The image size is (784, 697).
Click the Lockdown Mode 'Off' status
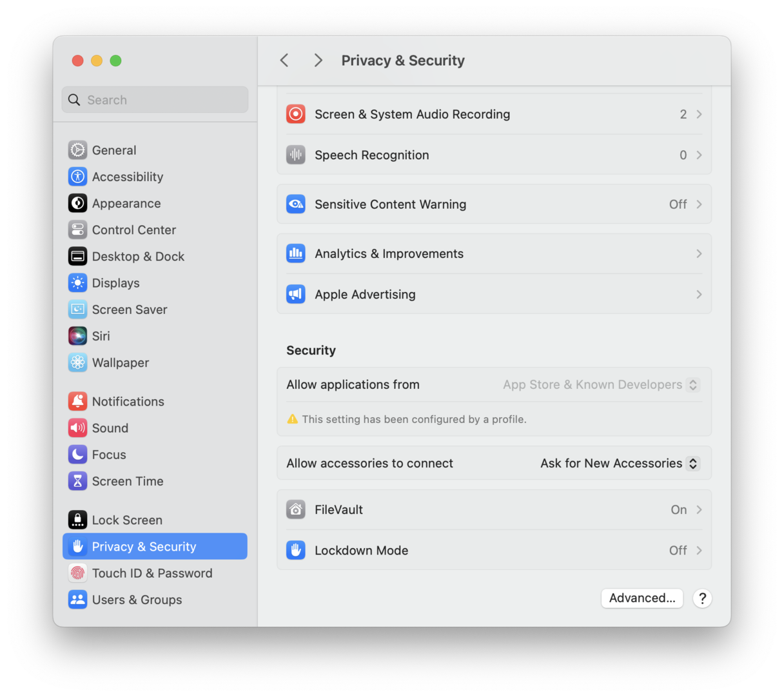click(678, 550)
